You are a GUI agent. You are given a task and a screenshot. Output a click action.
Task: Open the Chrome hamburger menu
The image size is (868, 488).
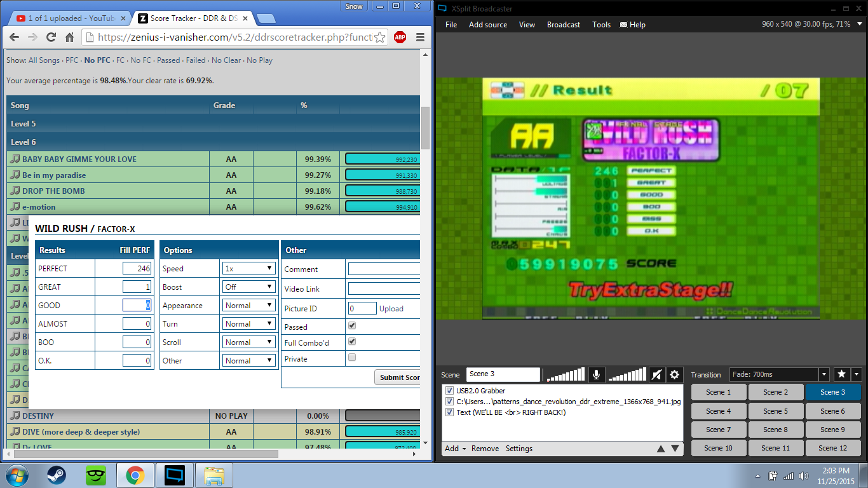[x=420, y=37]
